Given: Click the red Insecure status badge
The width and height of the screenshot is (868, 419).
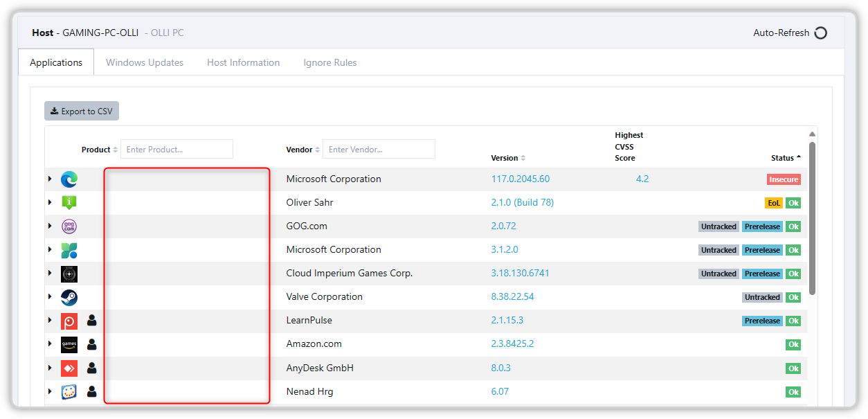Looking at the screenshot, I should (784, 179).
